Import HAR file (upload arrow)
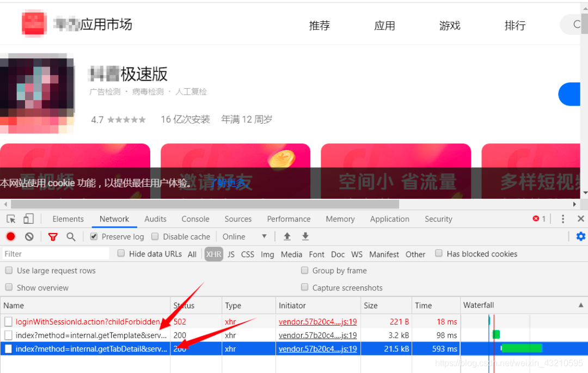 click(x=287, y=236)
